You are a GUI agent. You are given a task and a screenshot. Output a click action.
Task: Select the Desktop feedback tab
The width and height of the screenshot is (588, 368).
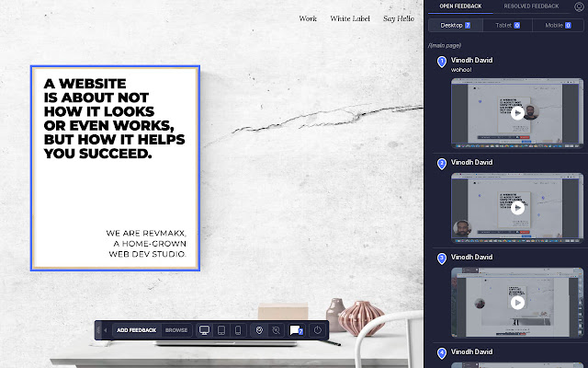point(456,25)
